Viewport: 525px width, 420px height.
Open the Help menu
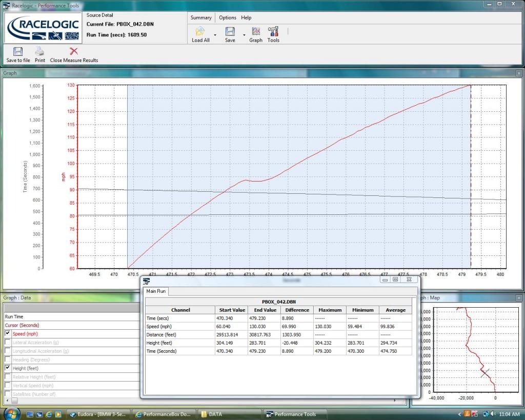[x=246, y=18]
